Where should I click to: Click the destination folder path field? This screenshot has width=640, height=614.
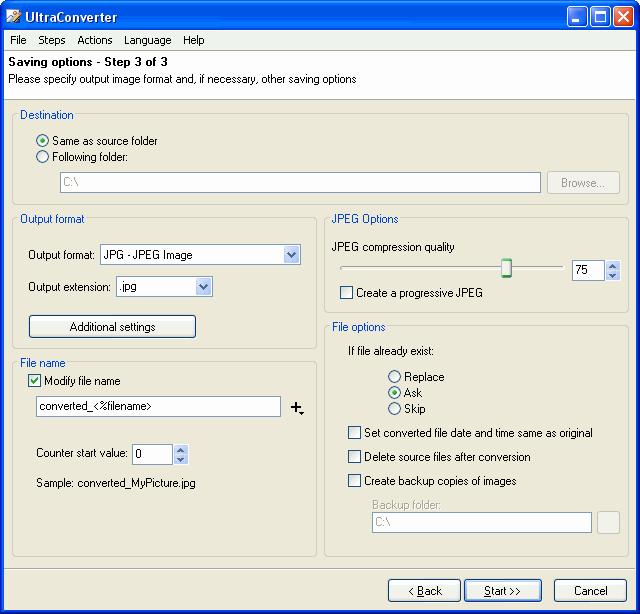300,182
